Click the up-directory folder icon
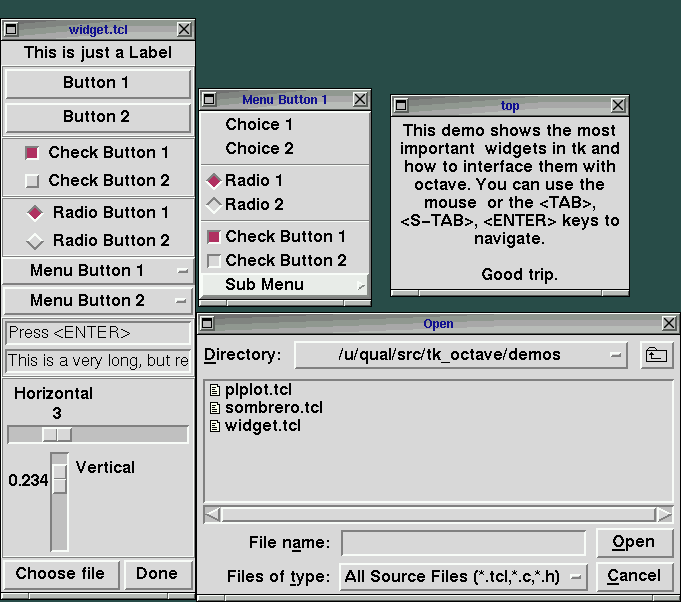Image resolution: width=681 pixels, height=602 pixels. (x=656, y=355)
